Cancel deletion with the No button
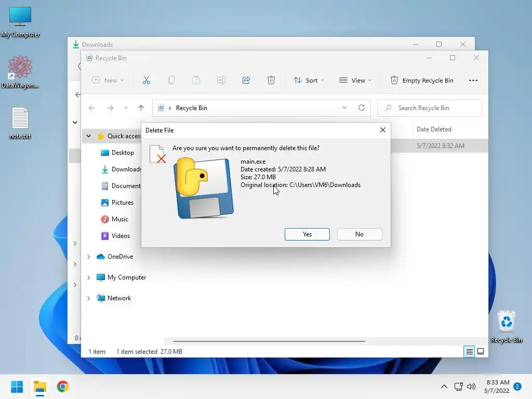The height and width of the screenshot is (399, 532). pos(360,234)
